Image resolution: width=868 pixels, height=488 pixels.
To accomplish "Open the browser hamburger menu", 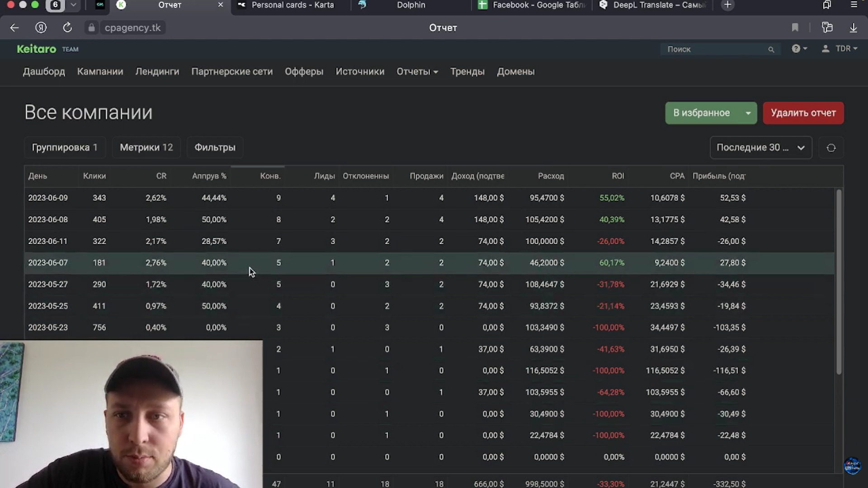I will pyautogui.click(x=854, y=5).
